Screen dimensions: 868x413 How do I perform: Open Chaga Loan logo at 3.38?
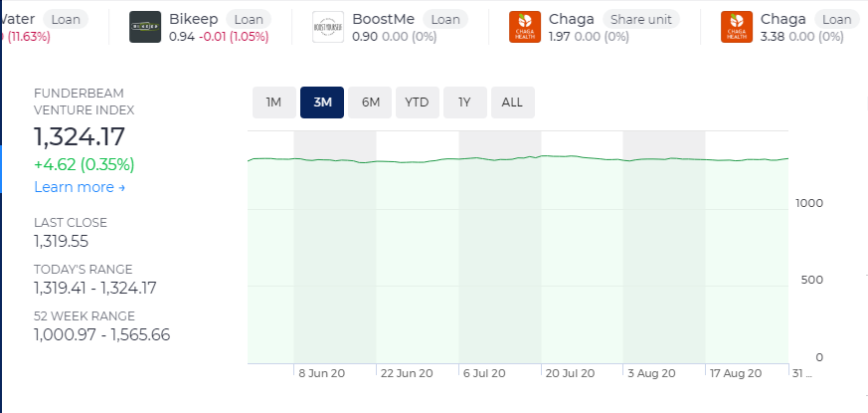(x=736, y=27)
